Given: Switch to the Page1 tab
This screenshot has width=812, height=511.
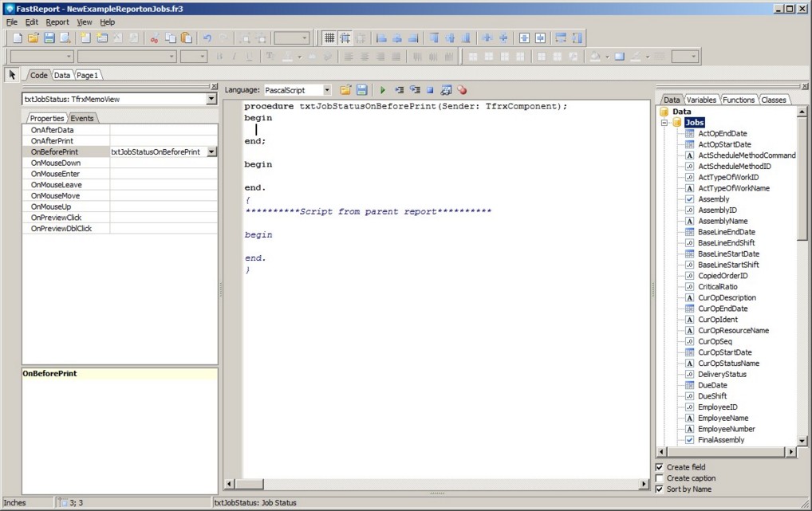Looking at the screenshot, I should (88, 75).
